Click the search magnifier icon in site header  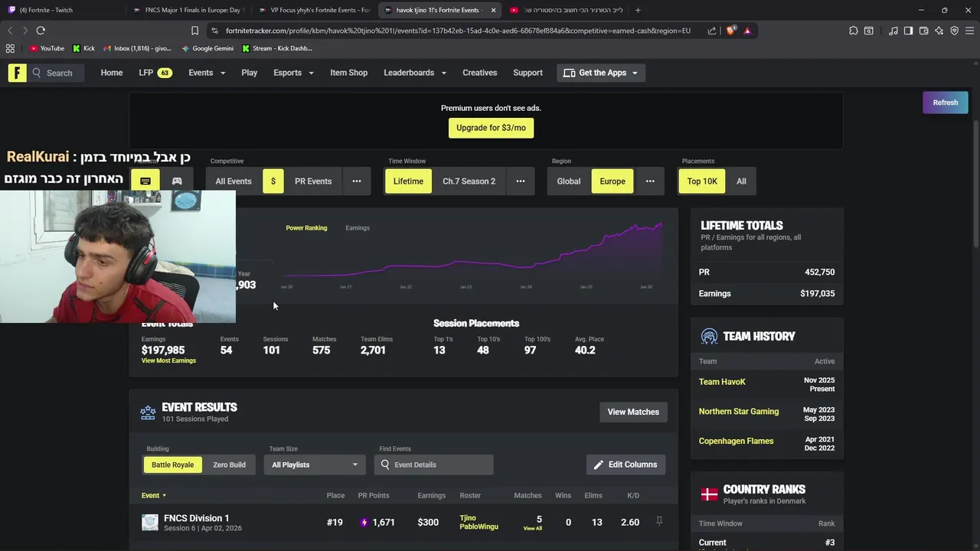click(37, 73)
